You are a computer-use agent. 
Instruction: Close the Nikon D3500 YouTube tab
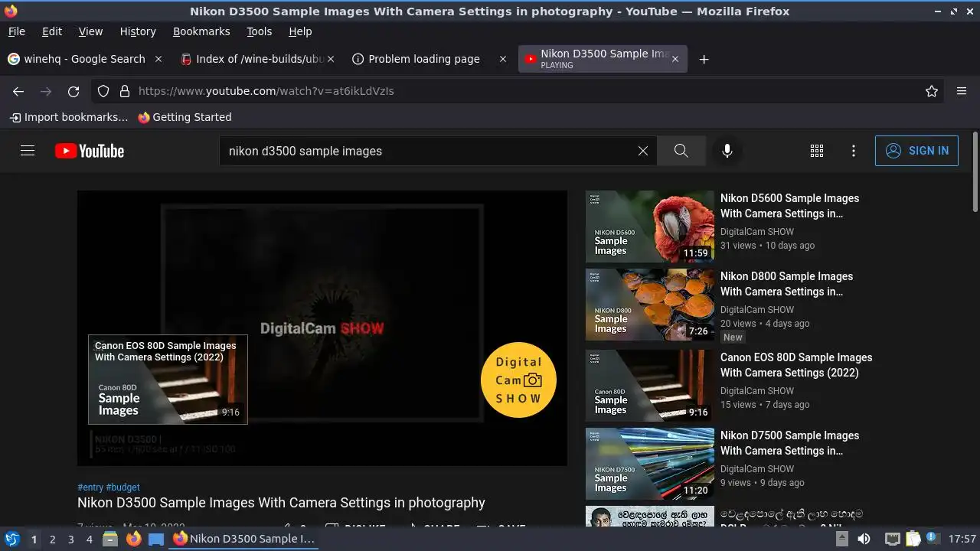675,59
